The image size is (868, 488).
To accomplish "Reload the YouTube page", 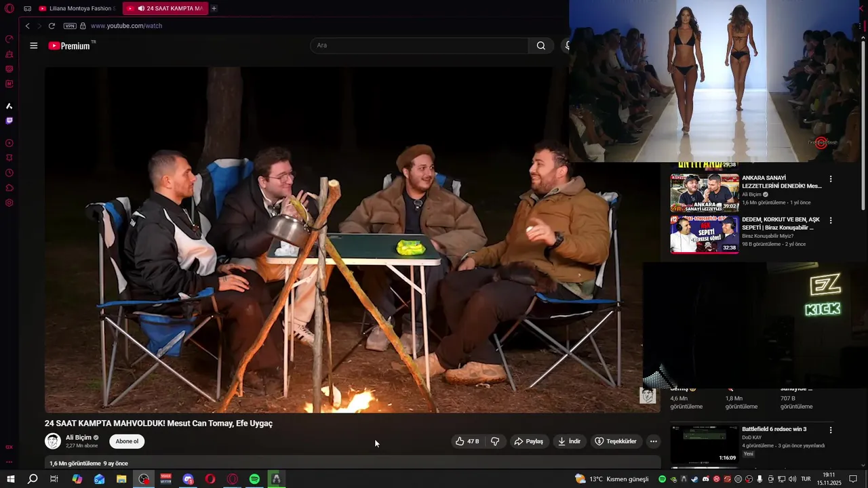I will [x=52, y=26].
